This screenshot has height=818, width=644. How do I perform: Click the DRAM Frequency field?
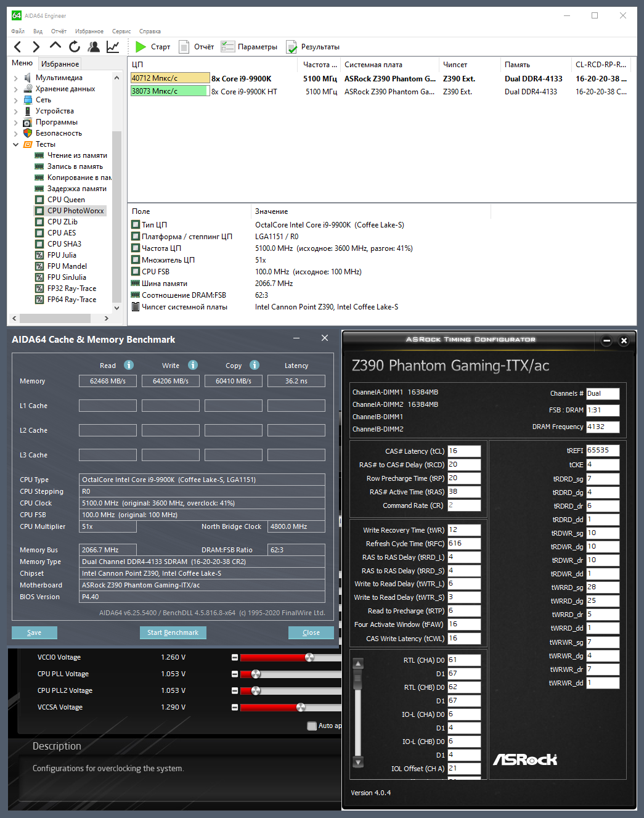(x=603, y=427)
